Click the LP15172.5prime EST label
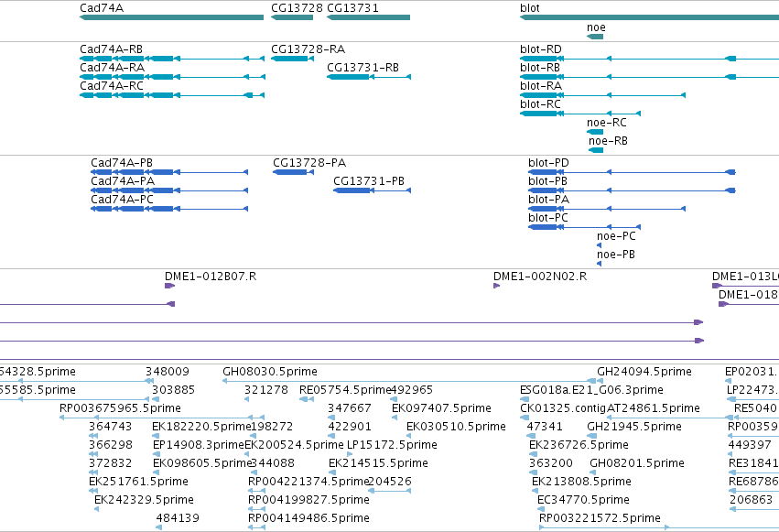Image resolution: width=779 pixels, height=532 pixels. pyautogui.click(x=392, y=446)
